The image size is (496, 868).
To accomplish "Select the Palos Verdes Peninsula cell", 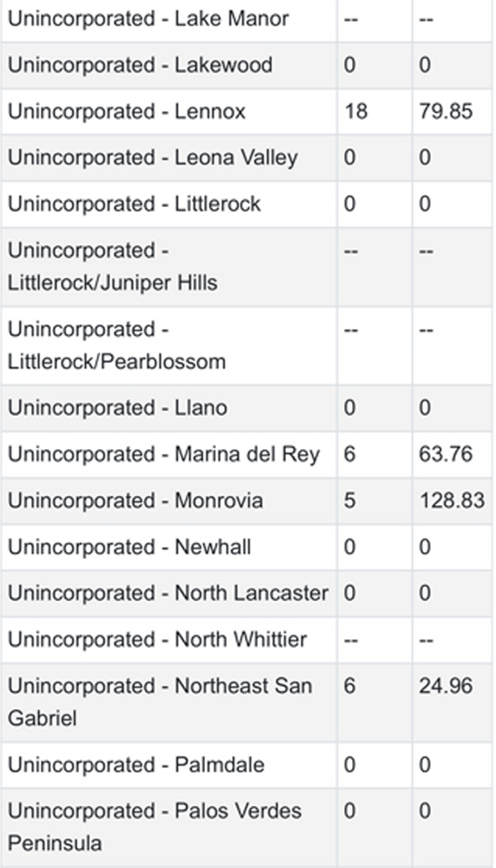I will tap(155, 827).
